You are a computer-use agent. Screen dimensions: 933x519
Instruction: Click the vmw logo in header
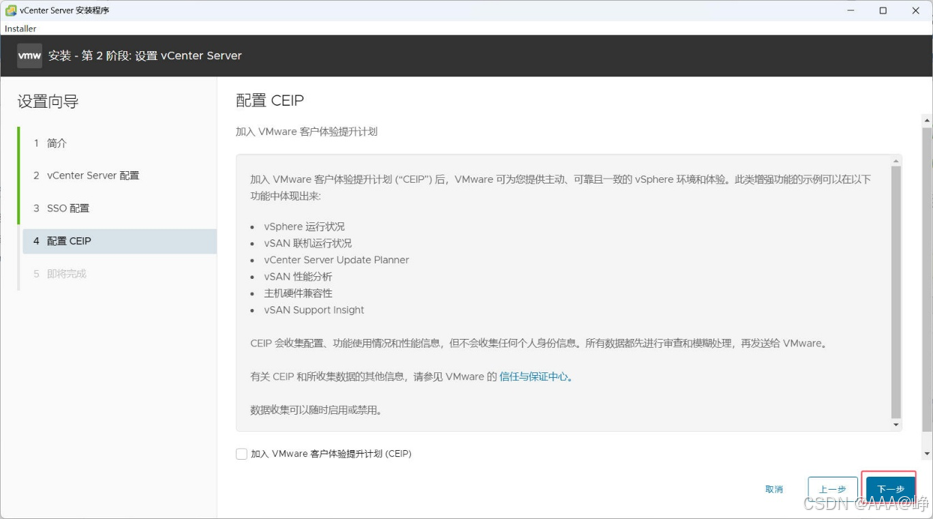(x=29, y=56)
